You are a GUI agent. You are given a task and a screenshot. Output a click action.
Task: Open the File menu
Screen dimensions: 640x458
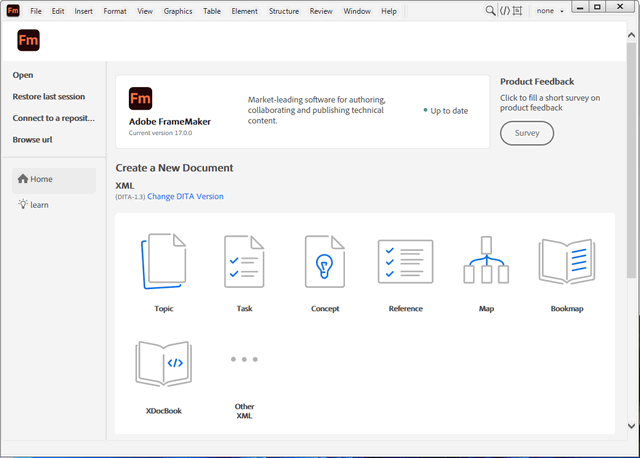36,11
